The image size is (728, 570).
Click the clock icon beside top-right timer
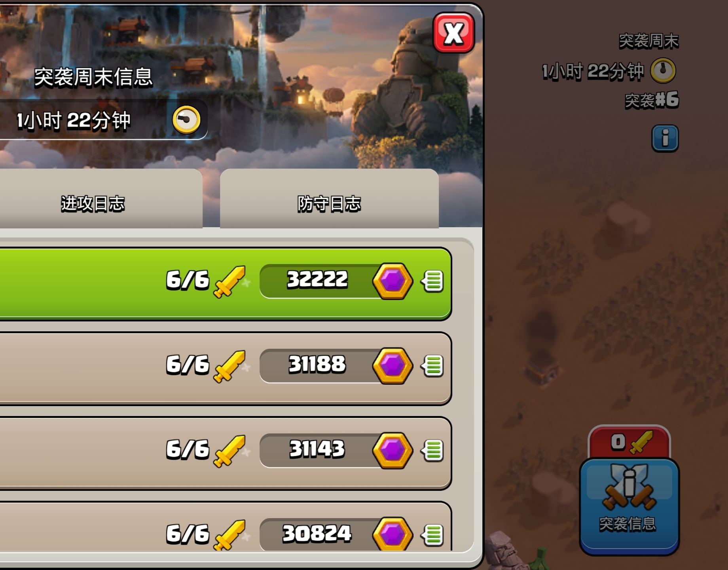click(664, 71)
